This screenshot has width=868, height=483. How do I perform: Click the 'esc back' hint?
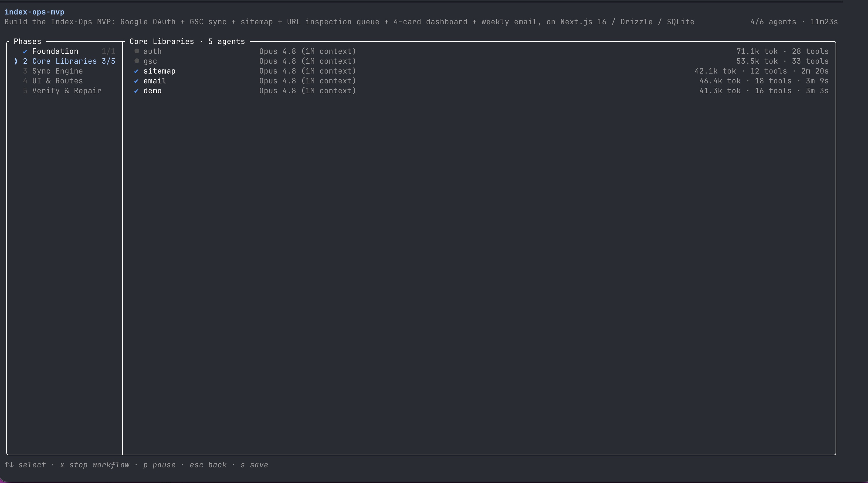pos(208,465)
